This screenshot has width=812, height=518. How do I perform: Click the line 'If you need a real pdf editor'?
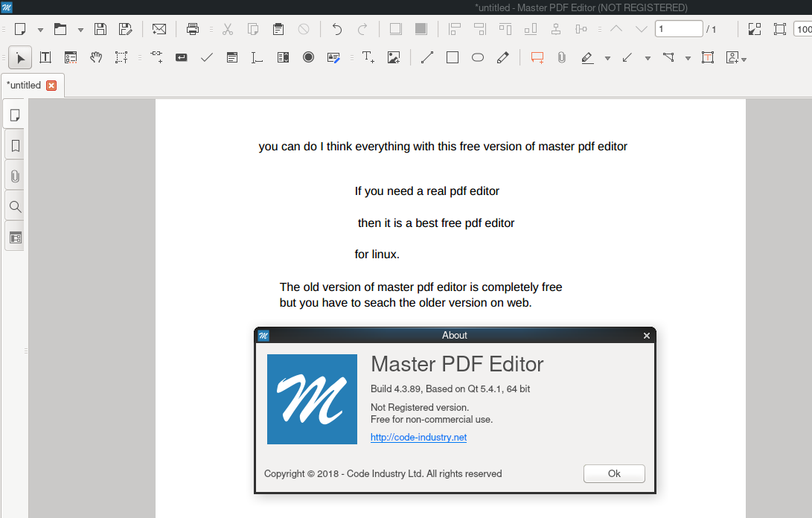click(x=426, y=191)
